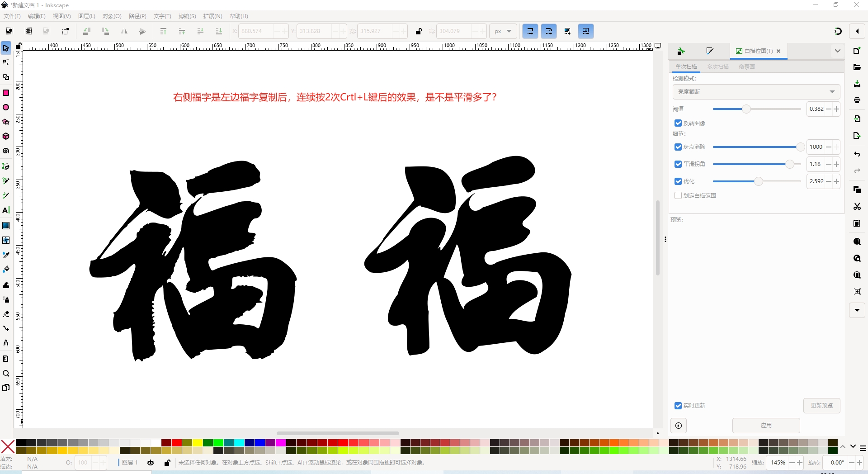
Task: Open the 检测模式 dropdown showing 亮度截断
Action: point(756,92)
